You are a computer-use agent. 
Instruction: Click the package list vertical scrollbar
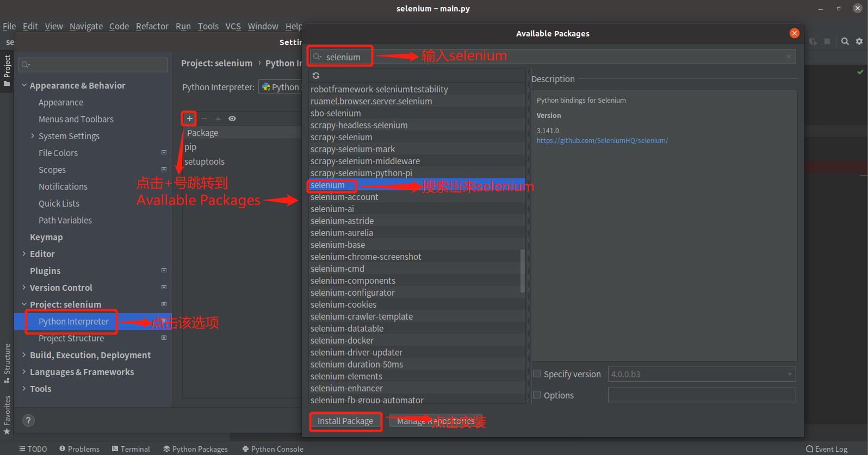[523, 270]
